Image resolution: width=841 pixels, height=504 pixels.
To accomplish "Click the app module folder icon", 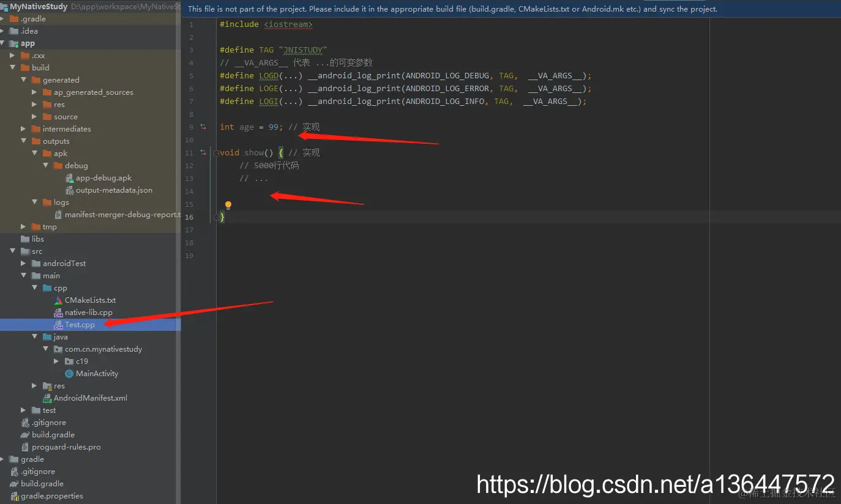I will click(x=14, y=43).
